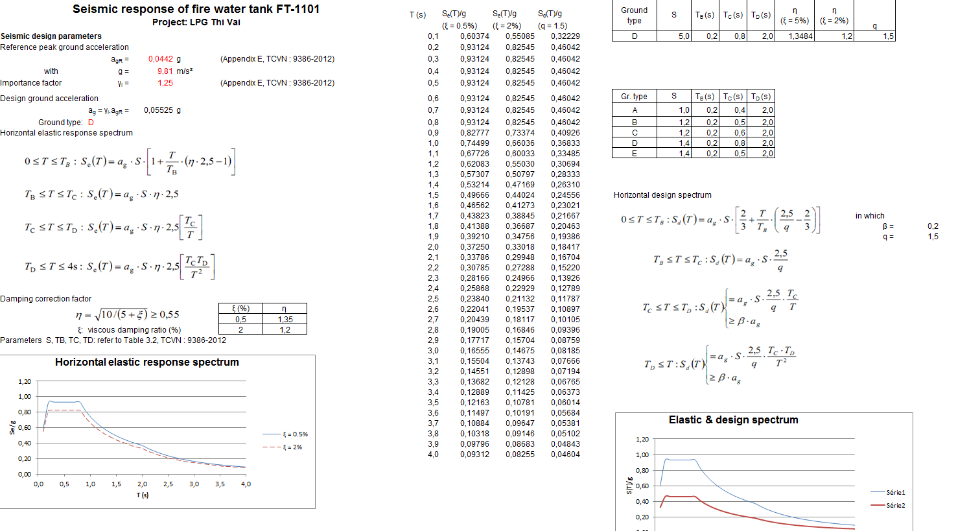Click the 0 ≤ T ≤ TB design spectrum formula

point(721,220)
